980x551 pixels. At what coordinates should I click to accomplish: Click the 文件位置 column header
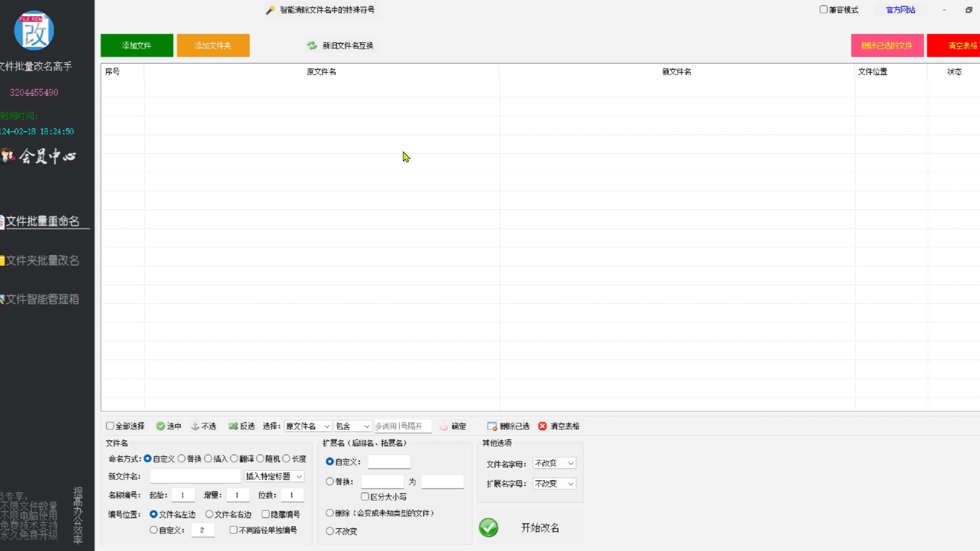click(x=891, y=71)
